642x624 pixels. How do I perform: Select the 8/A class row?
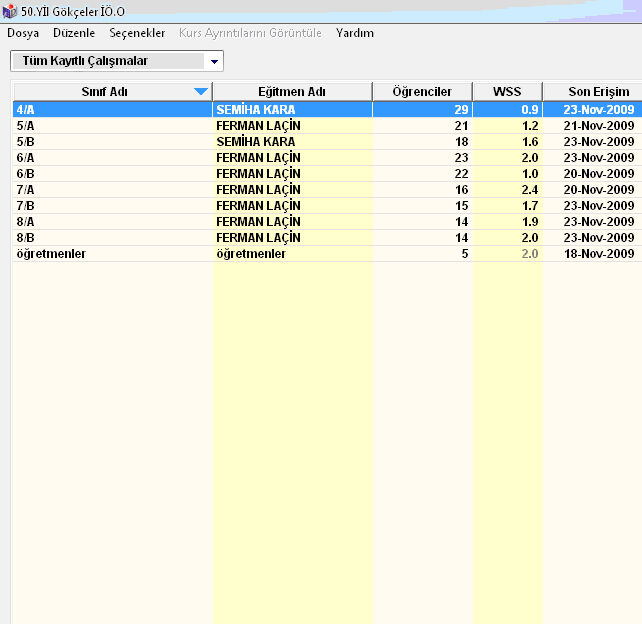click(x=327, y=222)
